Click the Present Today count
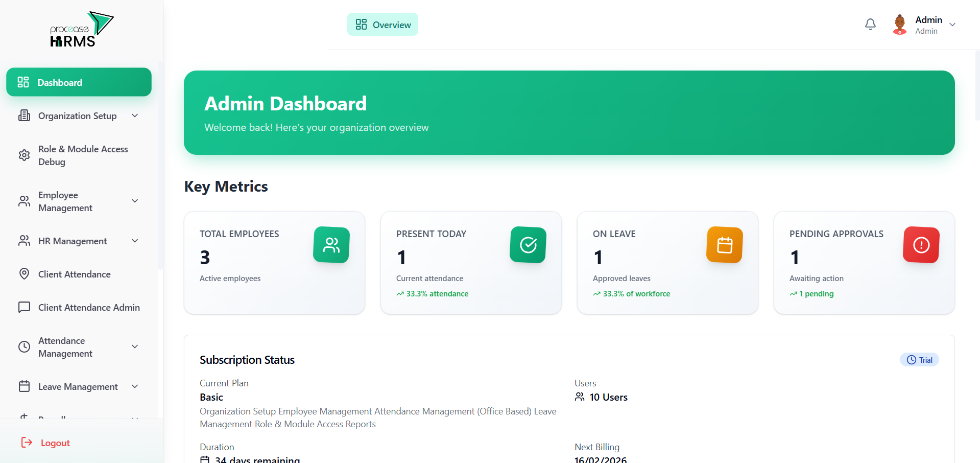This screenshot has height=463, width=980. coord(402,257)
